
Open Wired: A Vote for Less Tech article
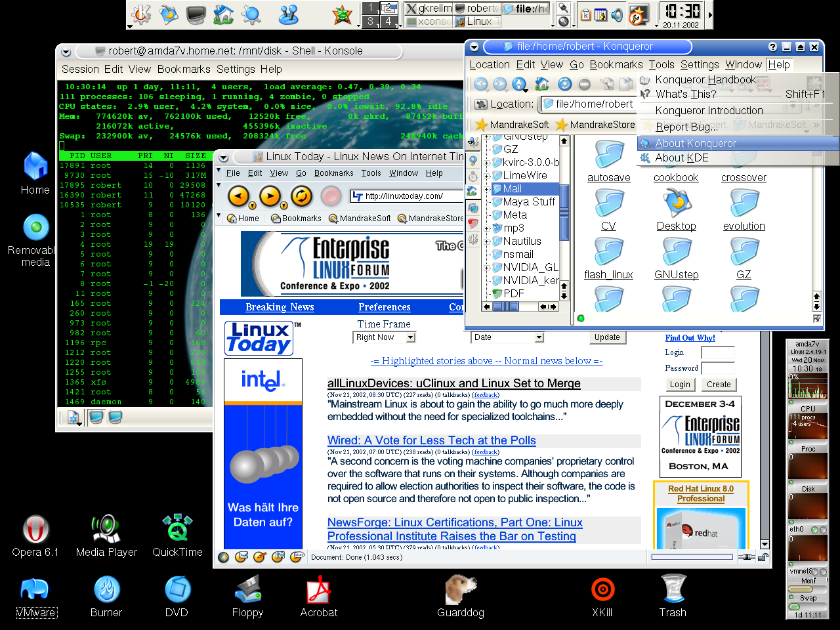(432, 440)
